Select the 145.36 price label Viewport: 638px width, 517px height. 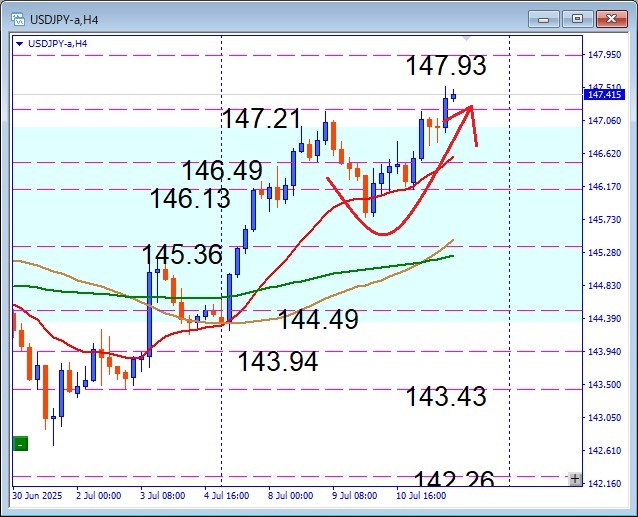click(x=182, y=255)
